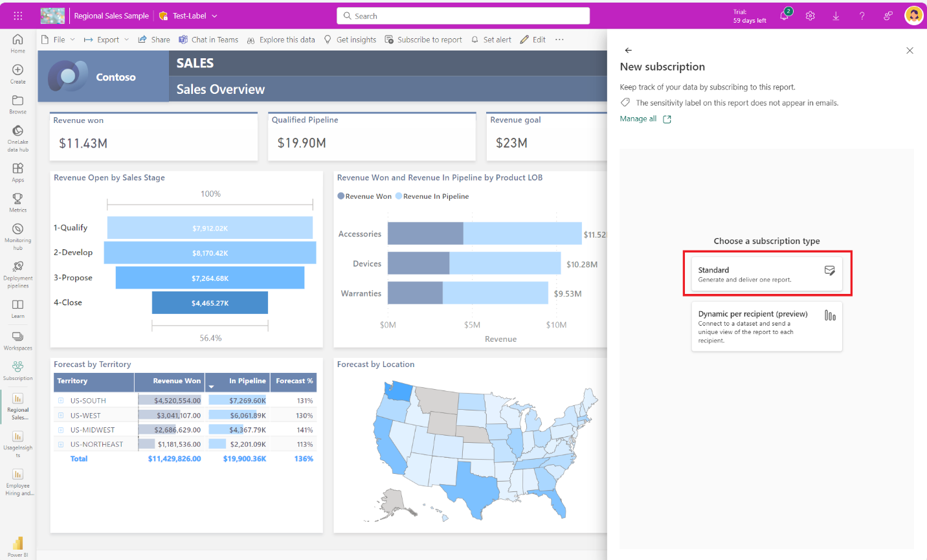This screenshot has width=927, height=560.
Task: Open the File menu
Action: [x=58, y=39]
